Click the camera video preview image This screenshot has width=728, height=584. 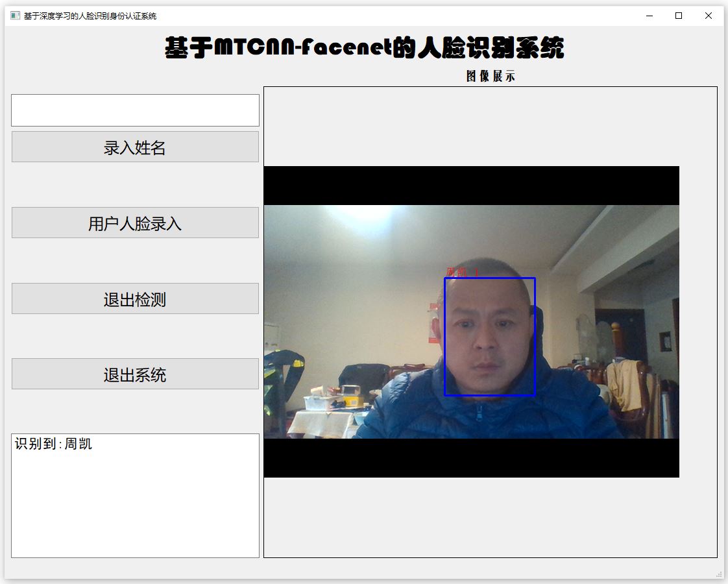(471, 322)
